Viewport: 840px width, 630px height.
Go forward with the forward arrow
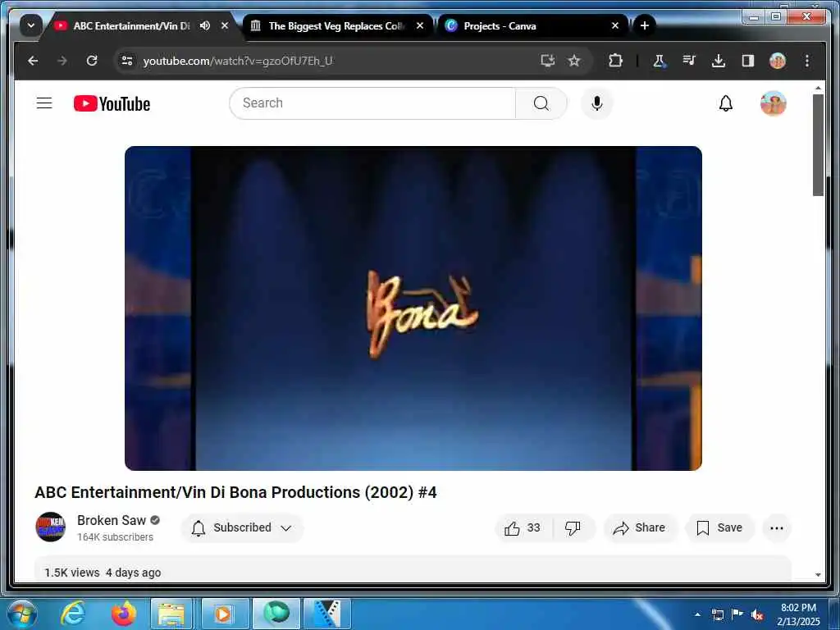click(62, 61)
